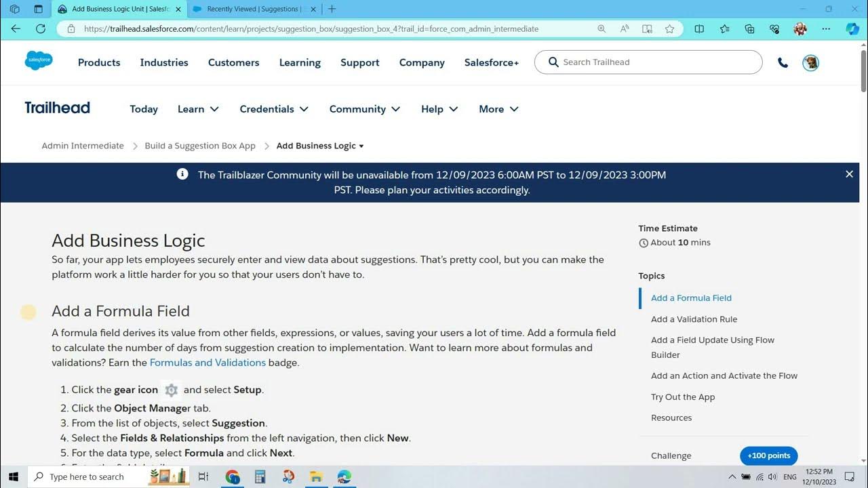Viewport: 868px width, 488px height.
Task: Toggle split screen icon in Edge toolbar
Action: 699,28
